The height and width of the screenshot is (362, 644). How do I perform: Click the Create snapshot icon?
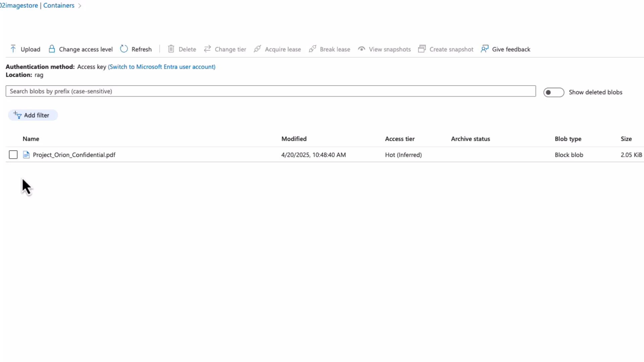click(x=422, y=49)
